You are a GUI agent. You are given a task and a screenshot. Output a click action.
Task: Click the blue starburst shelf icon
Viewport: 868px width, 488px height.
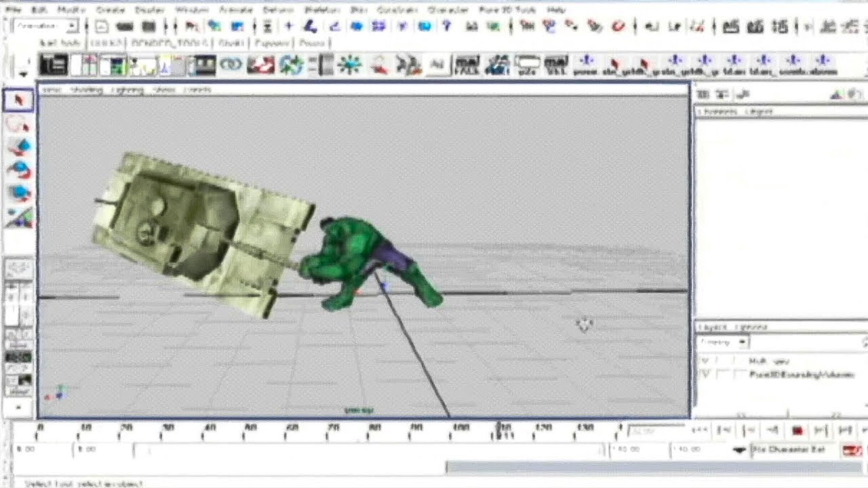click(x=350, y=65)
